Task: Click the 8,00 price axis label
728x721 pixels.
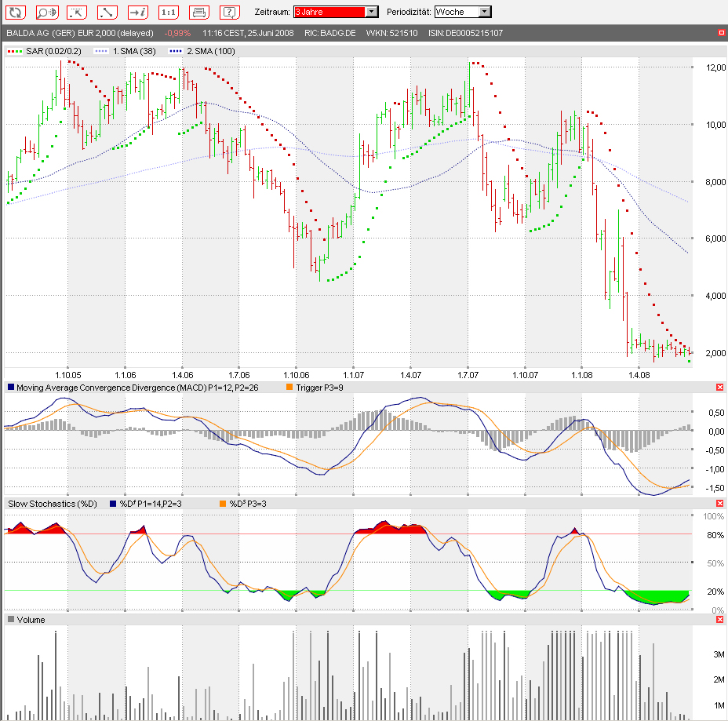Action: click(x=715, y=182)
